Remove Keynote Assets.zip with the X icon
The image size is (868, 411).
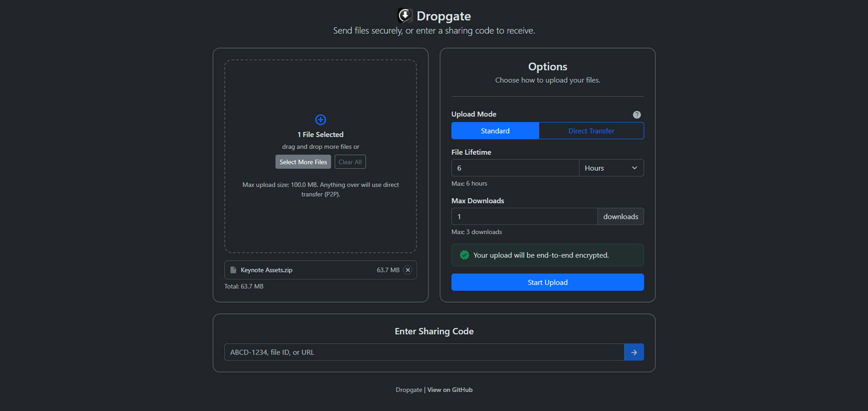point(407,270)
